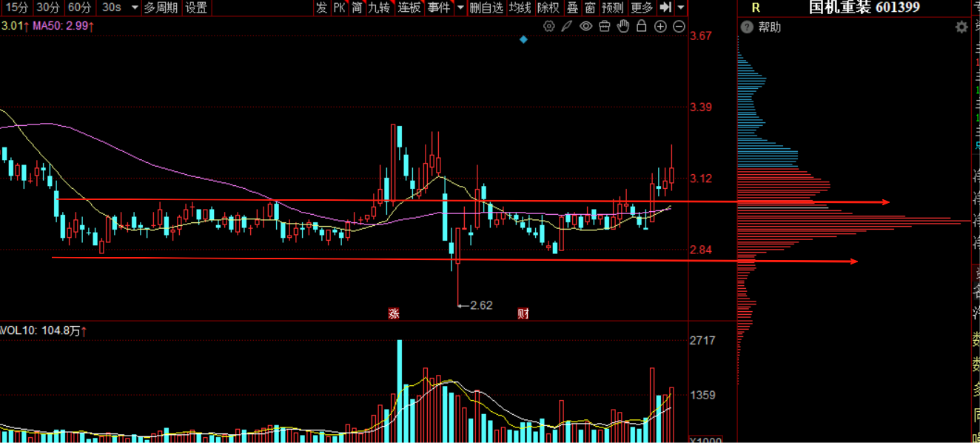Switch to the 60分 period

click(79, 7)
